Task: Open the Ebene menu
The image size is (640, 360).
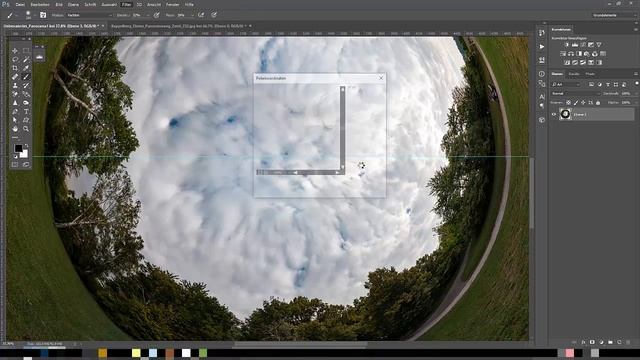Action: [x=73, y=4]
